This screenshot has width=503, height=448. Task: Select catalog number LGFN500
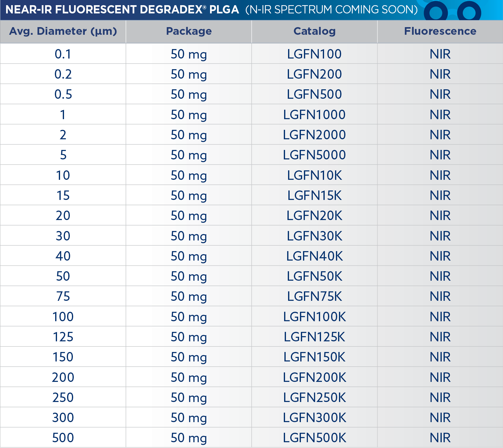[314, 94]
